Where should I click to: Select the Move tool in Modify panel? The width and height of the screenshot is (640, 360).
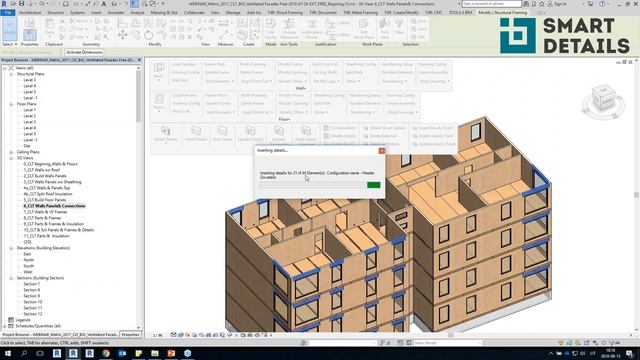pyautogui.click(x=122, y=36)
